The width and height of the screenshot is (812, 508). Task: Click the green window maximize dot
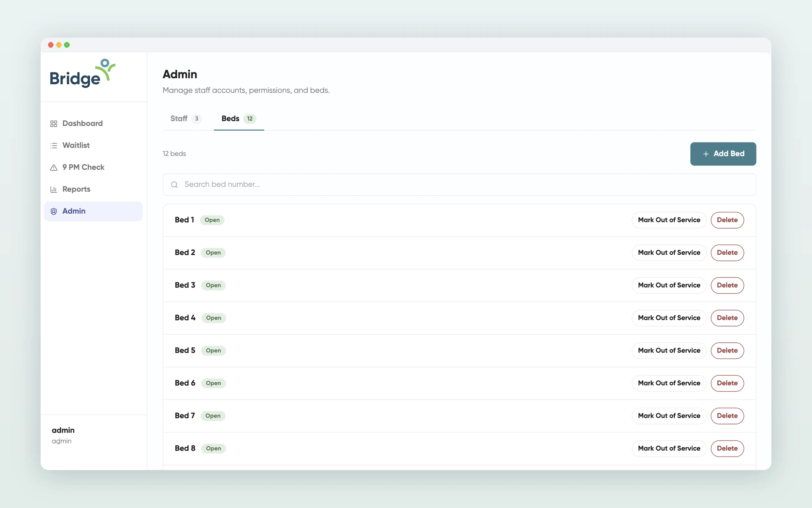click(67, 45)
